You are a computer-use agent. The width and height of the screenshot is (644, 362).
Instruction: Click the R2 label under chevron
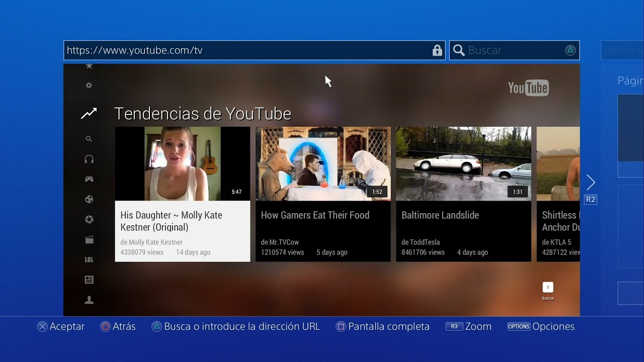591,200
